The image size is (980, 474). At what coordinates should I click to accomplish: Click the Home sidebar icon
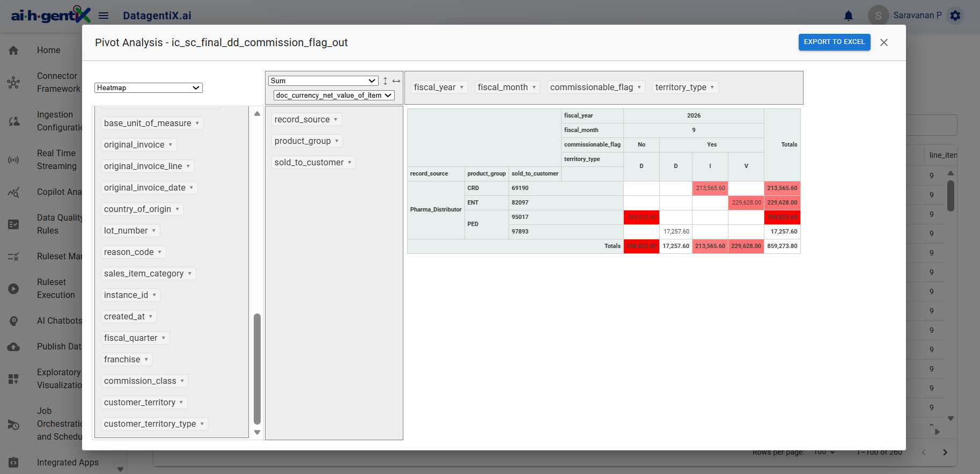click(x=13, y=50)
